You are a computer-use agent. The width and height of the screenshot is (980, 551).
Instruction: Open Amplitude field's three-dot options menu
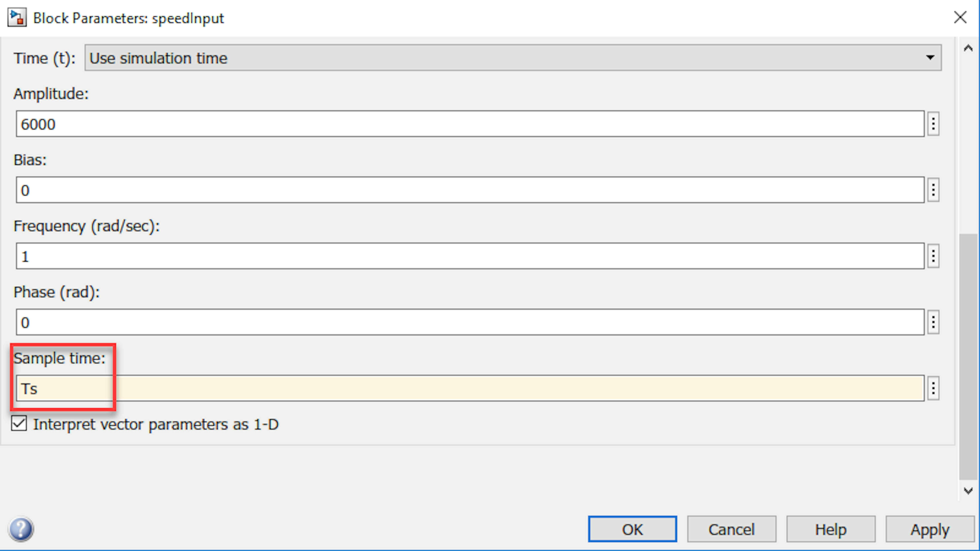tap(933, 124)
